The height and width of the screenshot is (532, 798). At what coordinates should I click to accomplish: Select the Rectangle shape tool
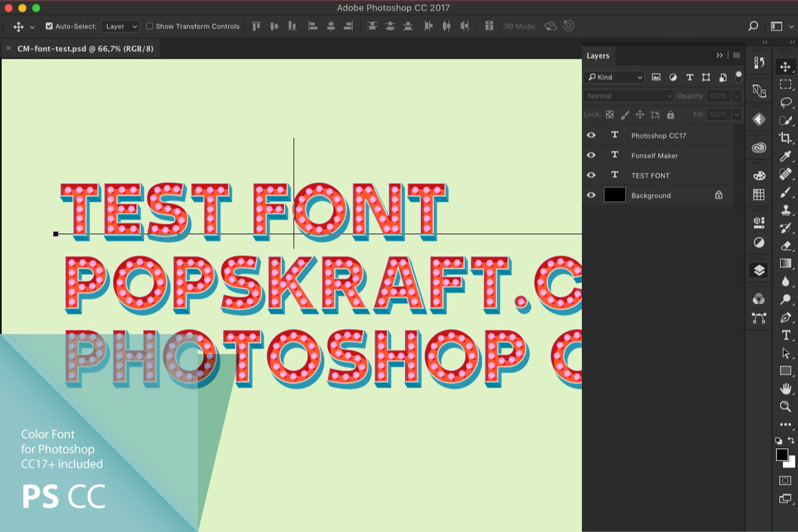tap(785, 371)
